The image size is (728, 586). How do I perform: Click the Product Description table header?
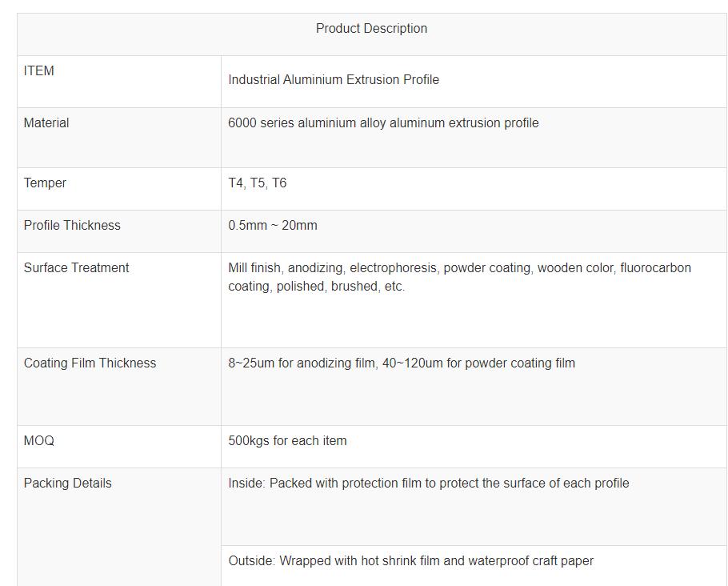(x=371, y=29)
